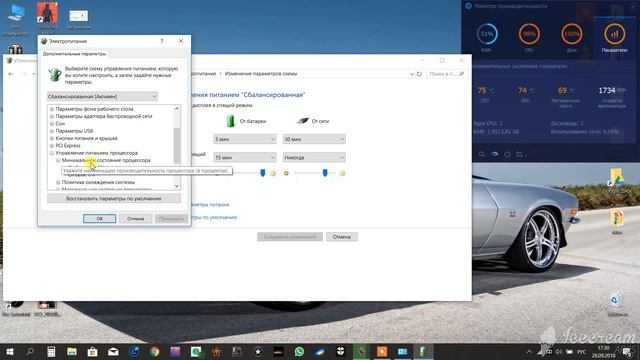Click the plugged-in brightness slider handle
Image resolution: width=640 pixels, height=360 pixels.
click(325, 173)
